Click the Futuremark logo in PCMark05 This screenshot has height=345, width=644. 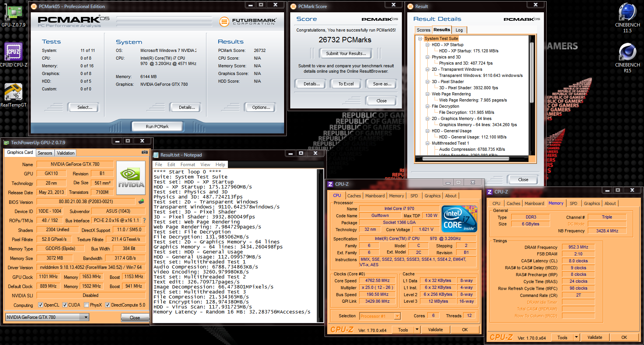(248, 22)
